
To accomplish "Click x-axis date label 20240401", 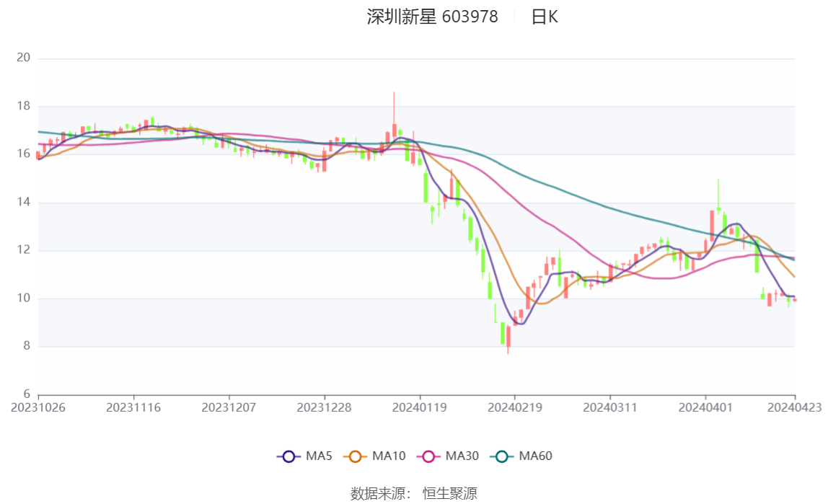I will [x=705, y=408].
